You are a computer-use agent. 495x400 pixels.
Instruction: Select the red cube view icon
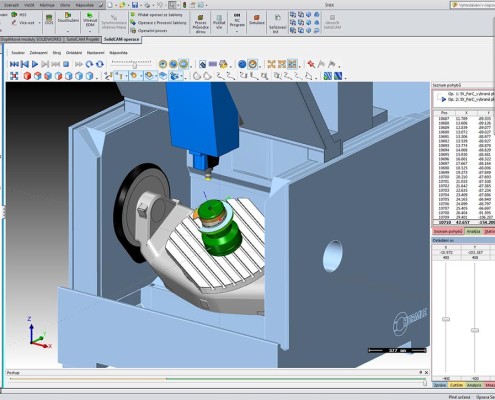(27, 76)
